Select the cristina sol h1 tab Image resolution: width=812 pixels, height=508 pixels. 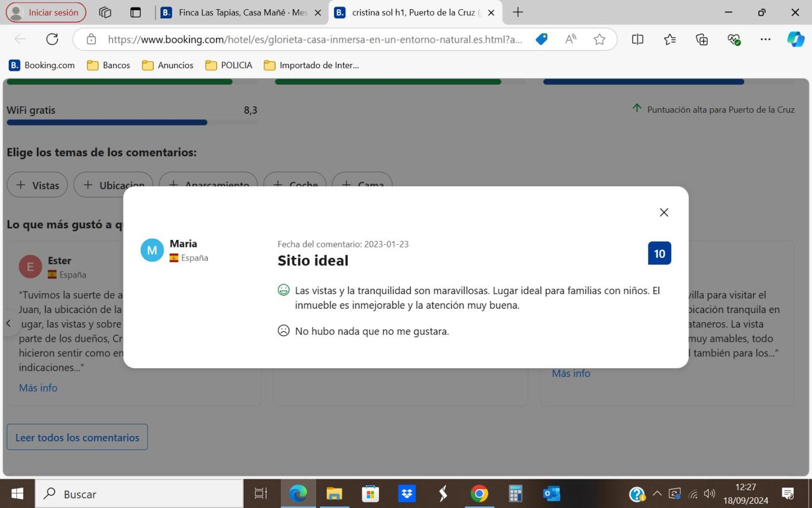(x=414, y=13)
